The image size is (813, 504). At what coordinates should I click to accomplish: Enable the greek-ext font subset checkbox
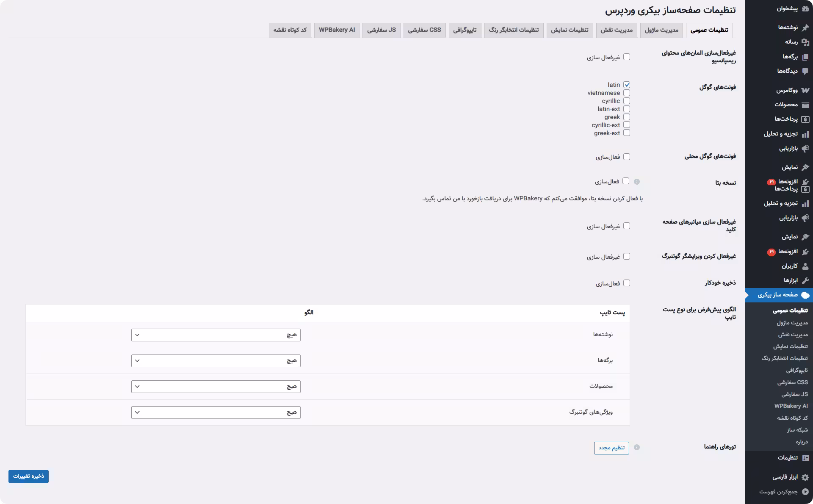[627, 133]
